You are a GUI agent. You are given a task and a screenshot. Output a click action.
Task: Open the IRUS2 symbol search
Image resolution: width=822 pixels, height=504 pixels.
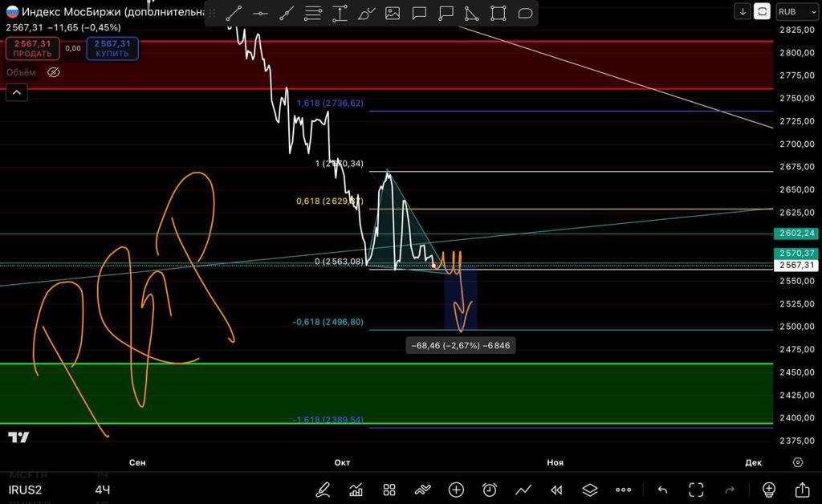coord(25,490)
